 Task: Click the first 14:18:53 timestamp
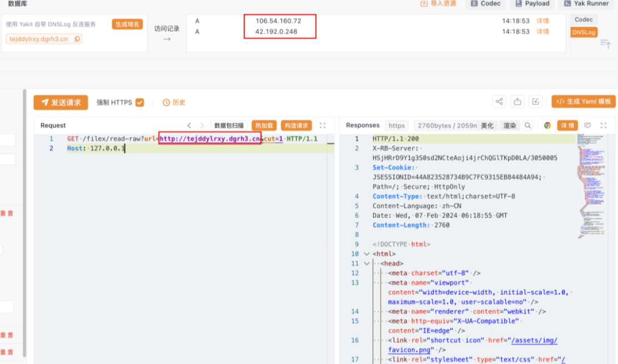click(515, 21)
